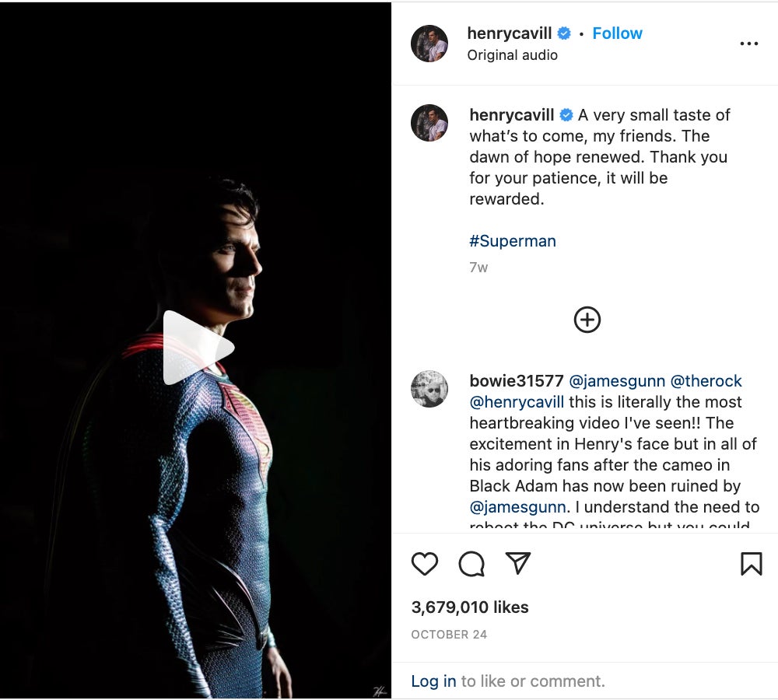Click the first @jamesgunn mention

point(617,381)
